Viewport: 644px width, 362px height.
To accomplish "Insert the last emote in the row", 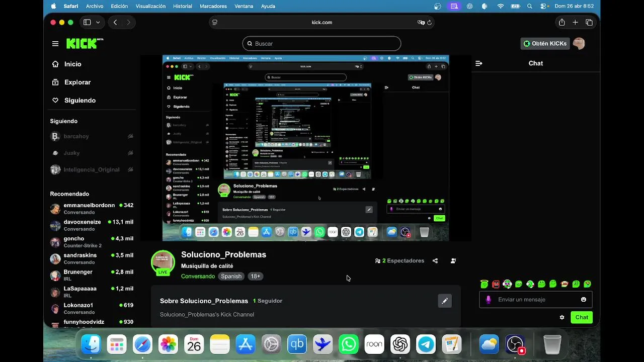I will (587, 284).
